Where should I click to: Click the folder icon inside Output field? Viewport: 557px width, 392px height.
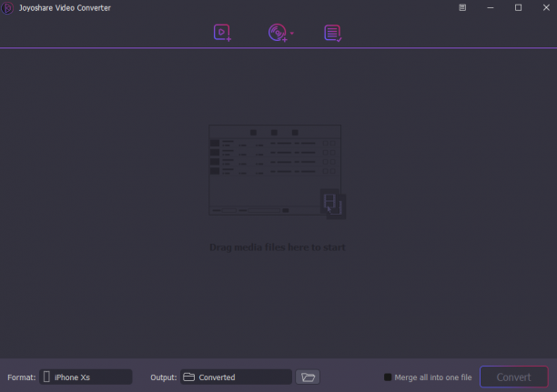189,377
